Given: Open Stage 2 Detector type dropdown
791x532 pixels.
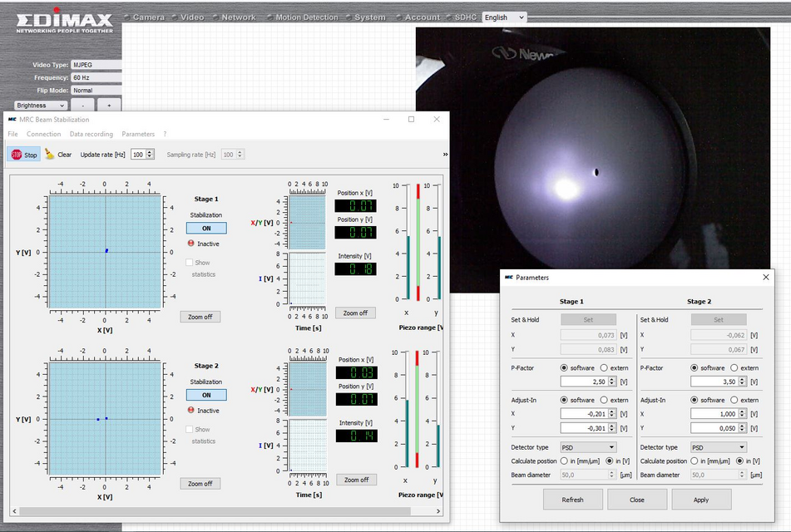Looking at the screenshot, I should 719,447.
